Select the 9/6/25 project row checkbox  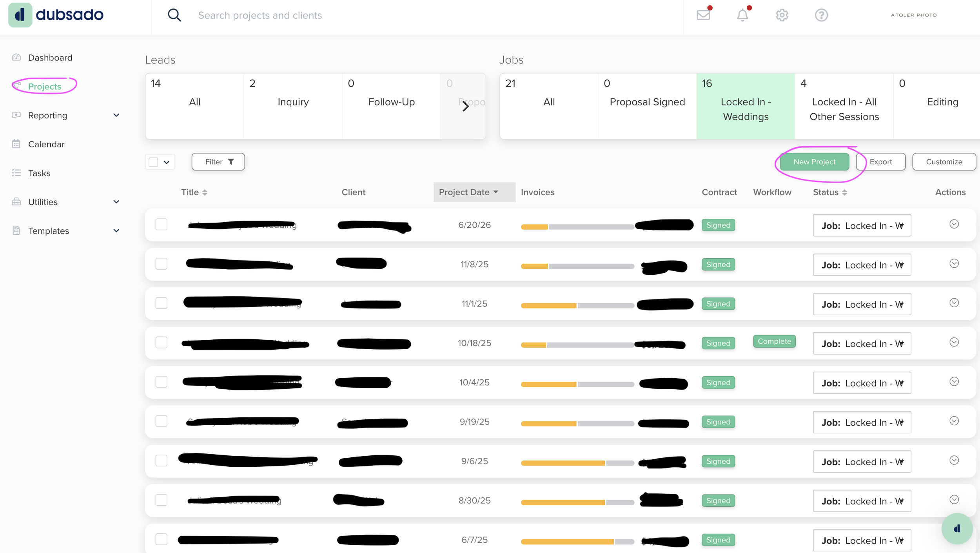coord(162,461)
